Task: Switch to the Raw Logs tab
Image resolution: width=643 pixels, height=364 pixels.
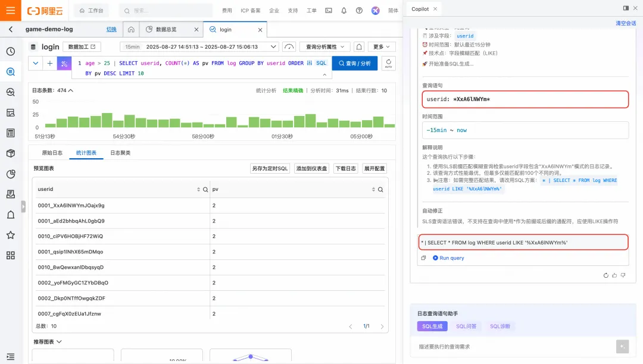Action: point(52,153)
